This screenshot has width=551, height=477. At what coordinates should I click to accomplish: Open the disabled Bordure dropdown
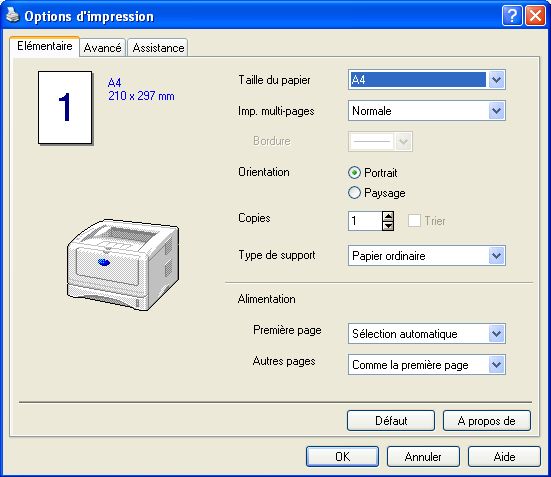[380, 141]
